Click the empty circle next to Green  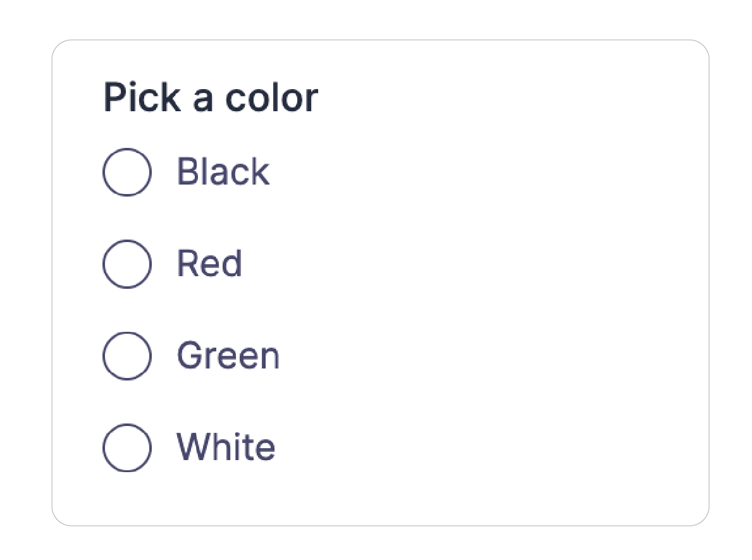coord(127,355)
